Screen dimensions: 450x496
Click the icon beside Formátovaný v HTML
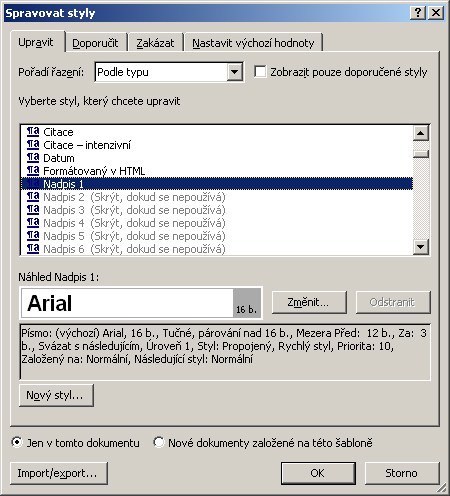click(33, 171)
